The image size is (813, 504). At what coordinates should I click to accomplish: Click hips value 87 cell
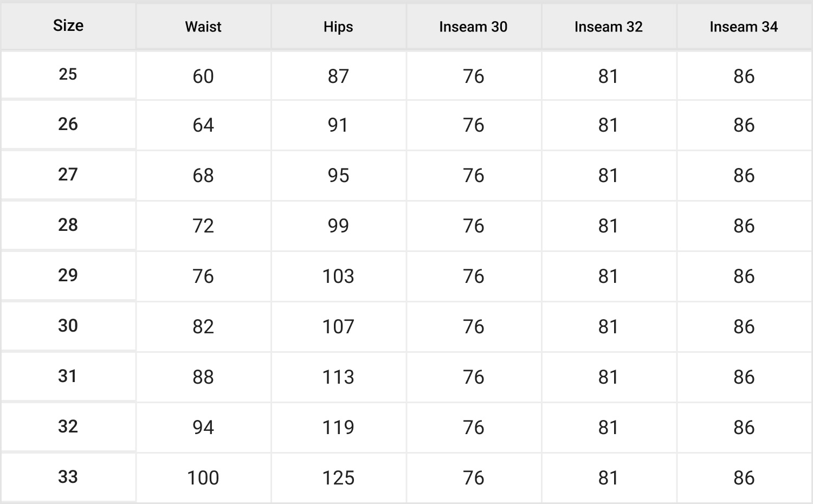(338, 76)
